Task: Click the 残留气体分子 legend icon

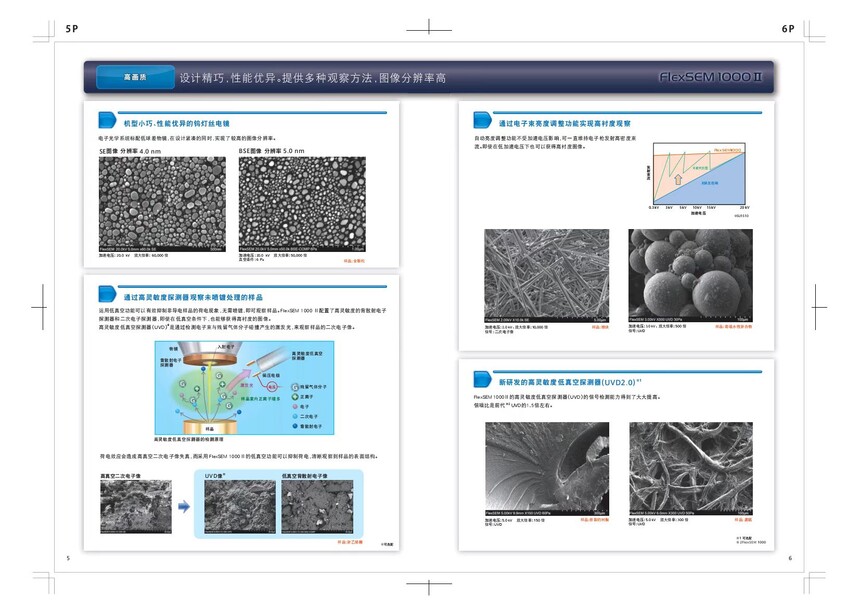Action: click(x=295, y=387)
